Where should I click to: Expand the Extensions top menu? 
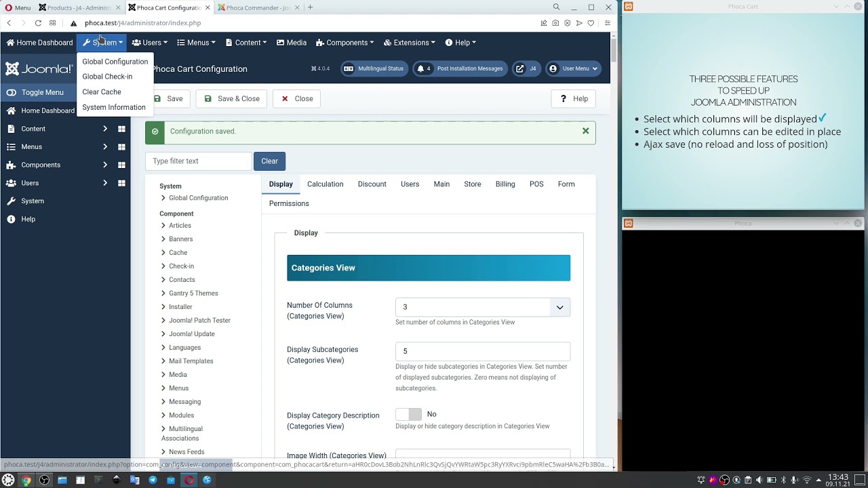(x=410, y=43)
